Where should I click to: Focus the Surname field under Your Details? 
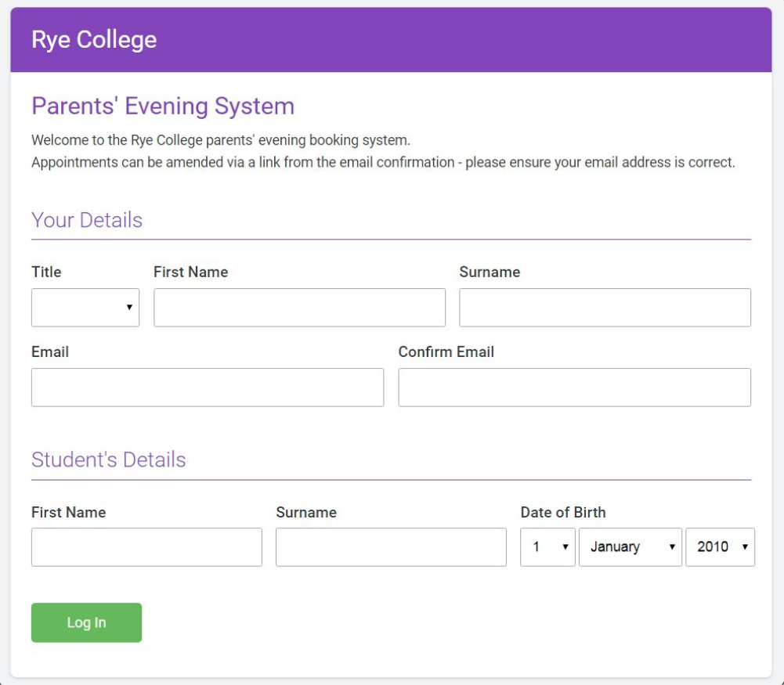click(x=605, y=308)
